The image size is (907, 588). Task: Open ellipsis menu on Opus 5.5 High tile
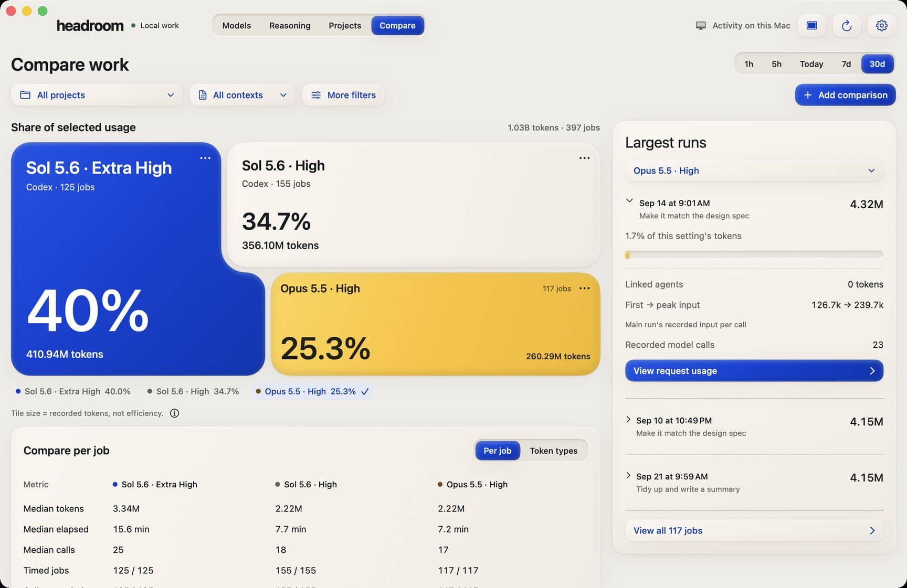(584, 288)
